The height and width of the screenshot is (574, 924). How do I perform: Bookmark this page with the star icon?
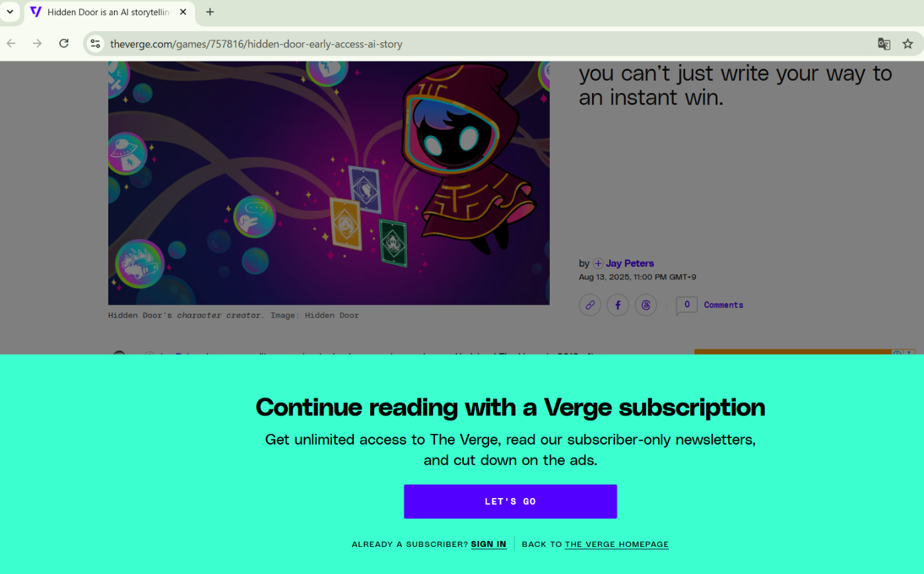tap(907, 44)
